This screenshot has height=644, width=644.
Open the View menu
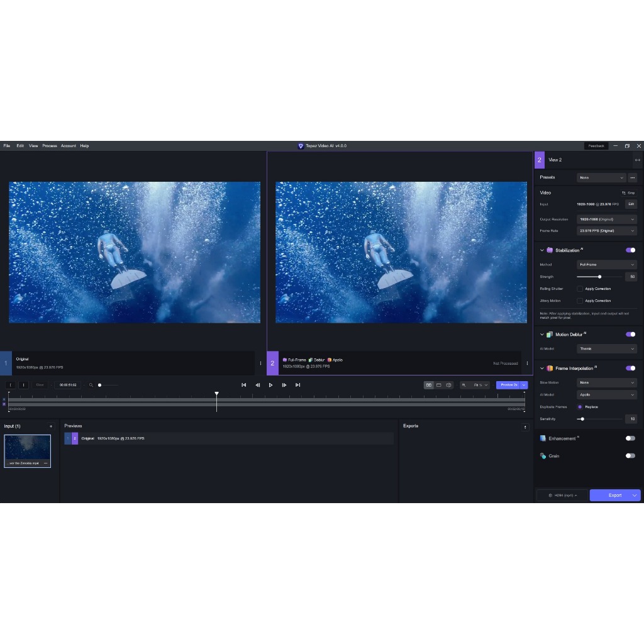coord(33,146)
